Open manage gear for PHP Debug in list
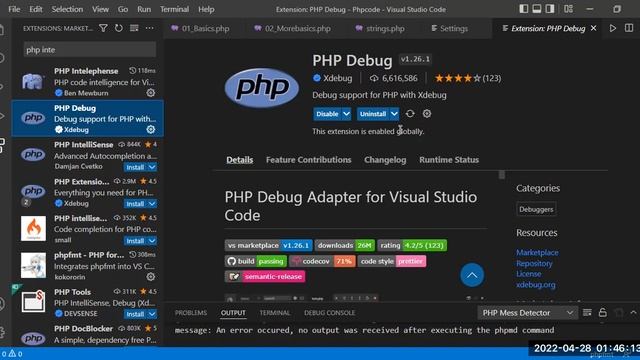The width and height of the screenshot is (640, 360). coord(151,129)
